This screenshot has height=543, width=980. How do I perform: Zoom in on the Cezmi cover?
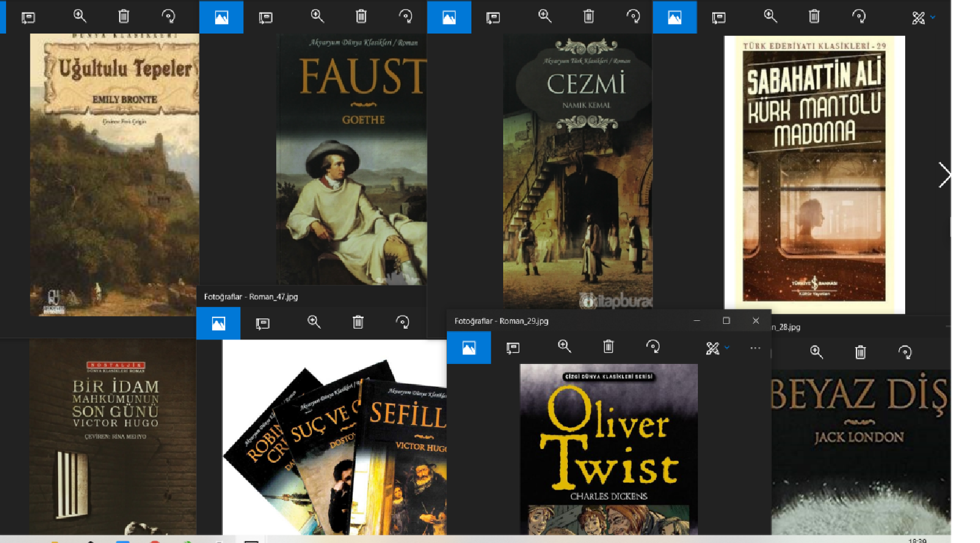pyautogui.click(x=545, y=16)
